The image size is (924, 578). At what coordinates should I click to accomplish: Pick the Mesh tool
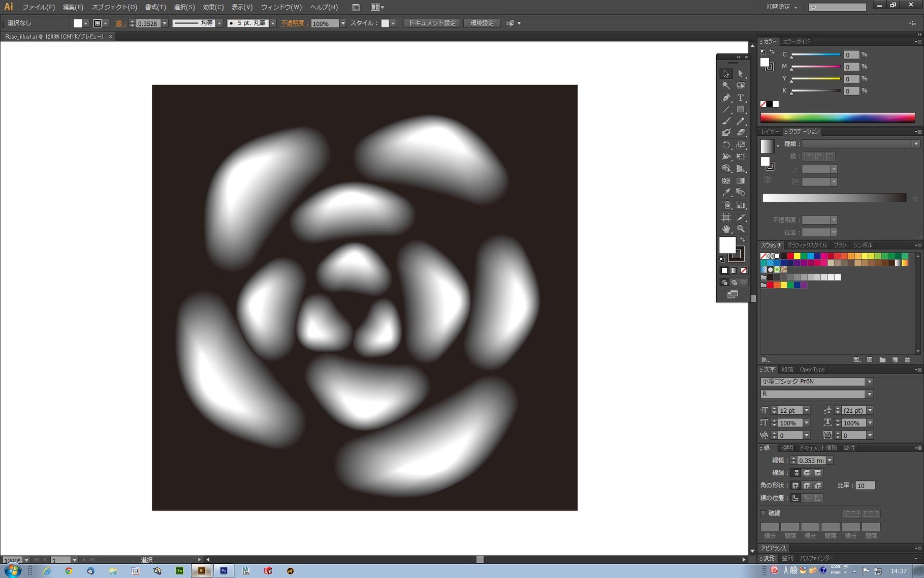click(726, 180)
